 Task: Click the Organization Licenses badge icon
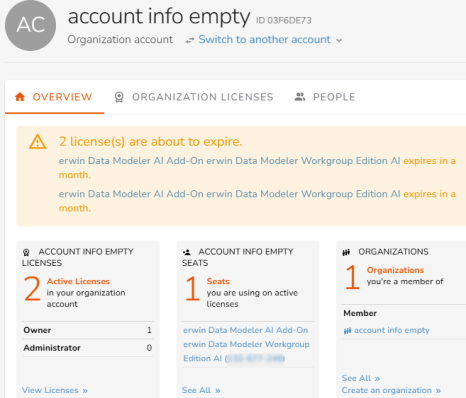(119, 97)
